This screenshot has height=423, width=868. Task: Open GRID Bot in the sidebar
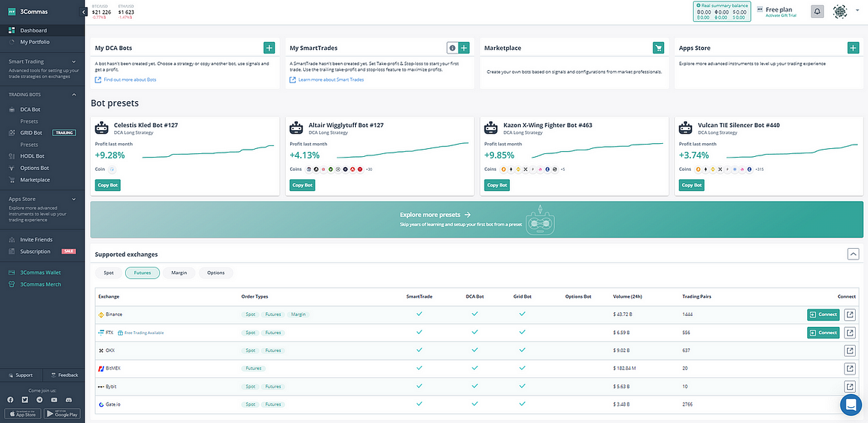(31, 133)
